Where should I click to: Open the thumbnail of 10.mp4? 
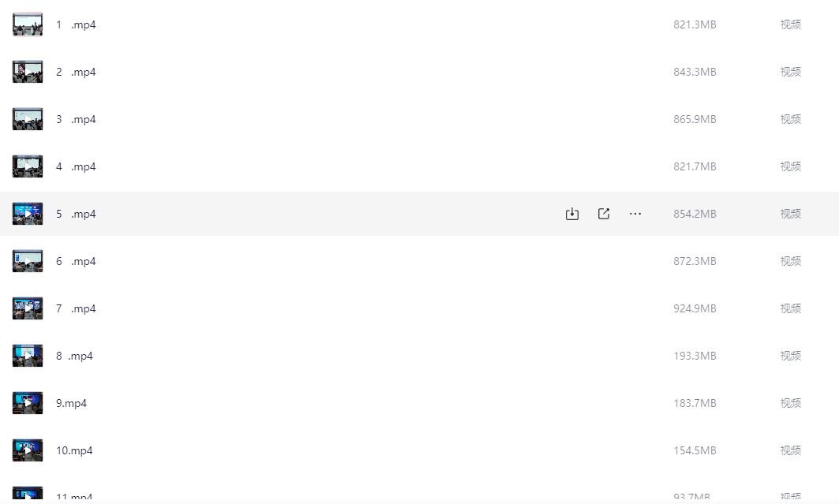click(28, 450)
